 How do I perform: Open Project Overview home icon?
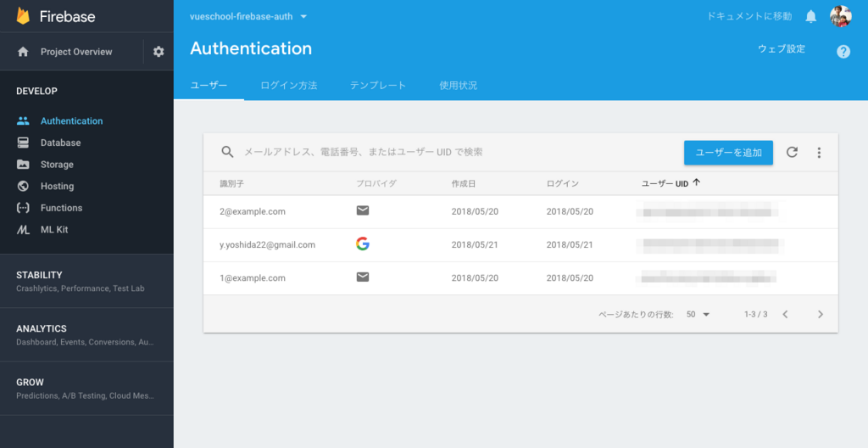tap(23, 52)
